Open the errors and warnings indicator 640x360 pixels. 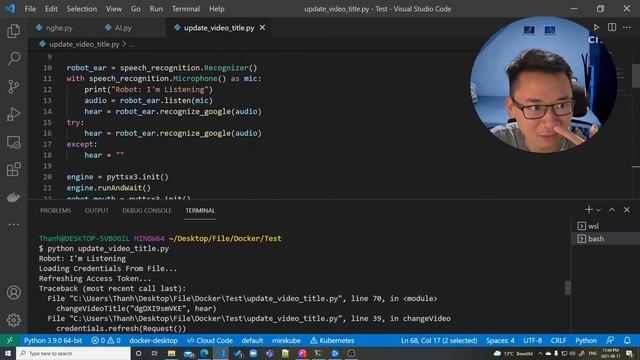pos(106,340)
